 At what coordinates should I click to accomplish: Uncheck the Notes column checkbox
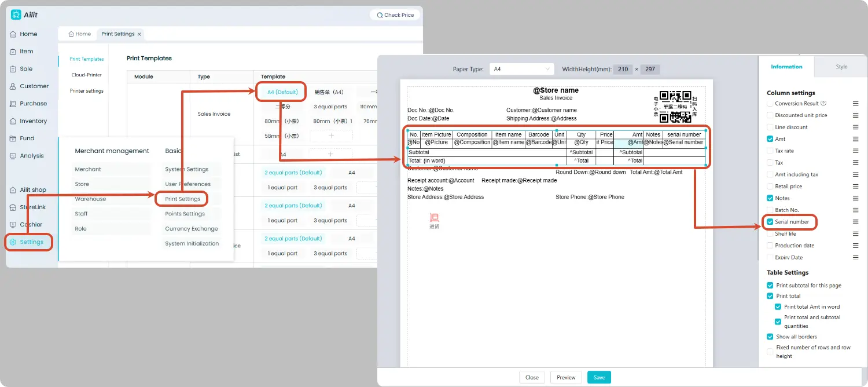coord(770,198)
